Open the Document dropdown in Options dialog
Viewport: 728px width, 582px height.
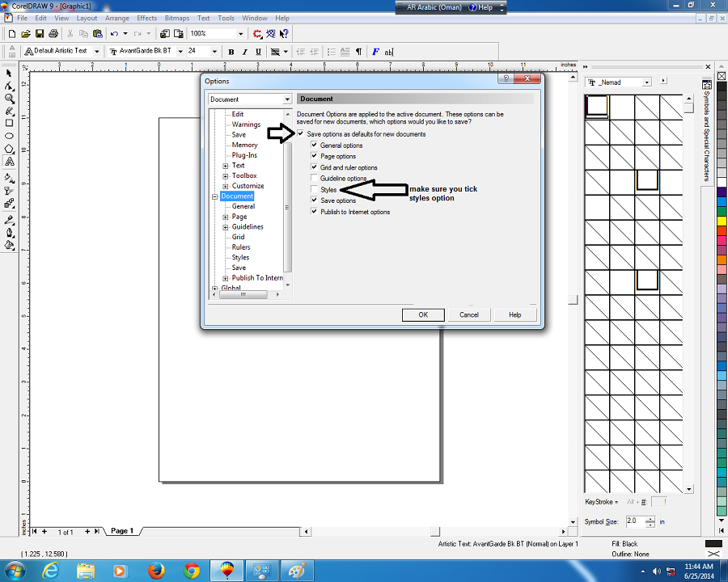coord(287,99)
